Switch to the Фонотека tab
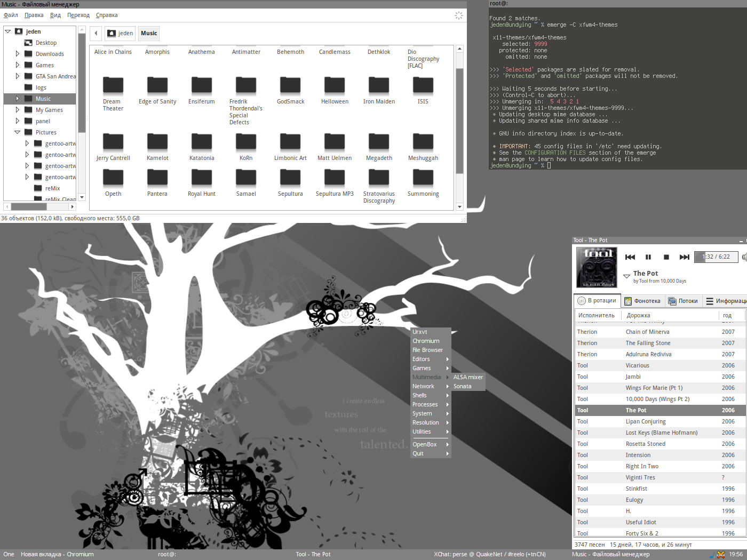 pyautogui.click(x=642, y=301)
